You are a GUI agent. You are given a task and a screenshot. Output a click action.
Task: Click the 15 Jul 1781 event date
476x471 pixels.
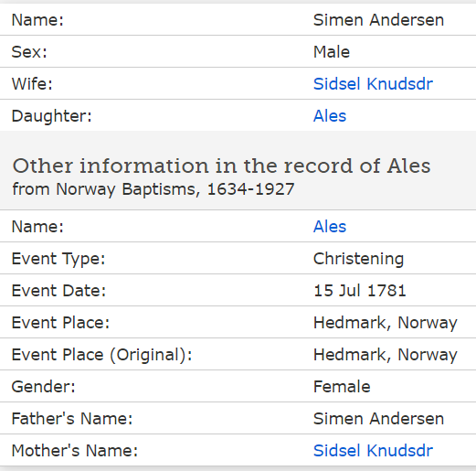coord(360,290)
